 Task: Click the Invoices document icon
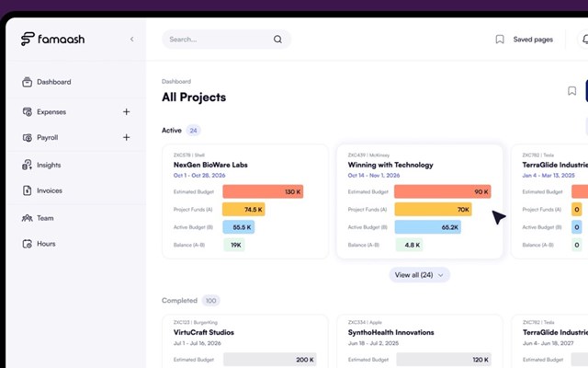[x=27, y=190]
